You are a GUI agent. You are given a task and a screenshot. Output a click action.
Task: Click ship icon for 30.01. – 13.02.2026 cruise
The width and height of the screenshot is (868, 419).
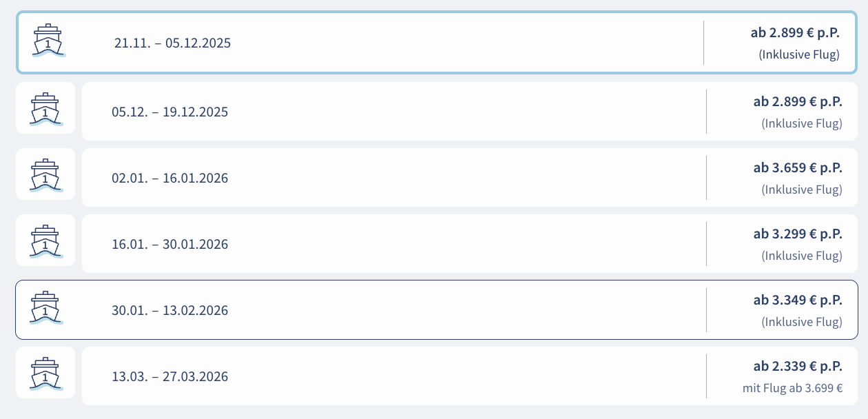(x=45, y=308)
